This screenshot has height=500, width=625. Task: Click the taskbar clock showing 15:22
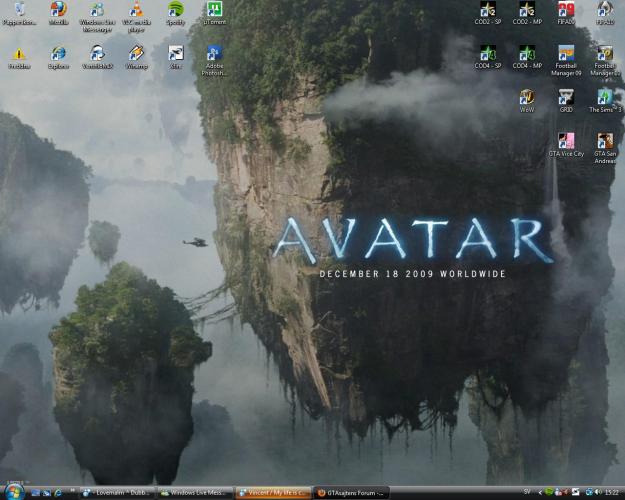click(x=612, y=493)
